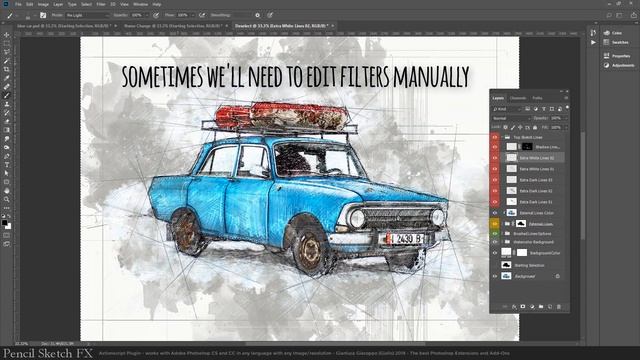Select the Move tool

point(7,35)
